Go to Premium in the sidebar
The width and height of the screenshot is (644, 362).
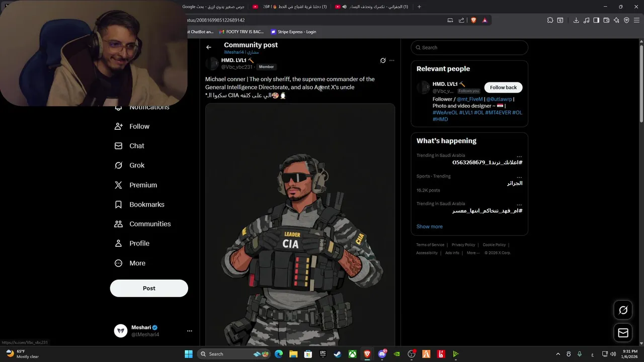tap(136, 185)
